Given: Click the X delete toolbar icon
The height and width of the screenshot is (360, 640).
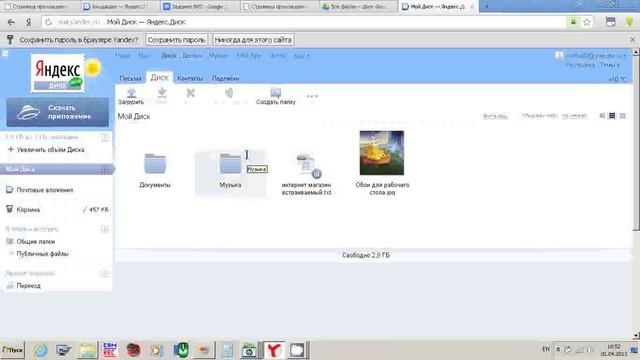Looking at the screenshot, I should 191,93.
